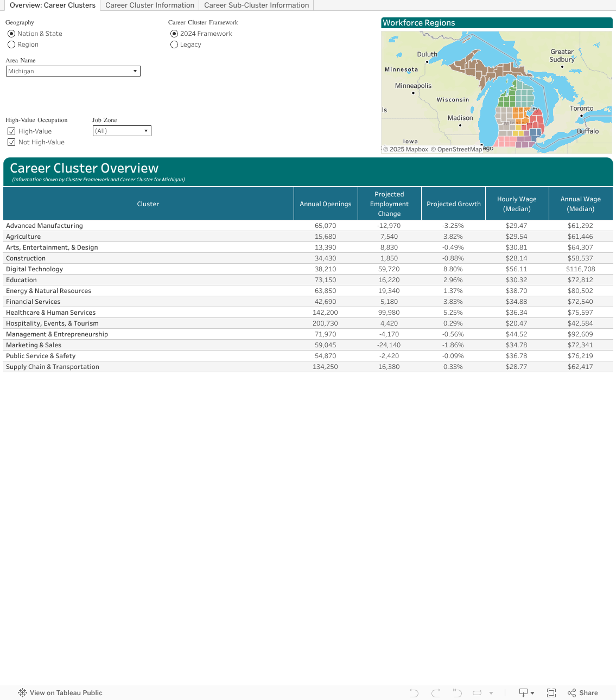616x700 pixels.
Task: Uncheck the High-Value checkbox
Action: click(11, 131)
